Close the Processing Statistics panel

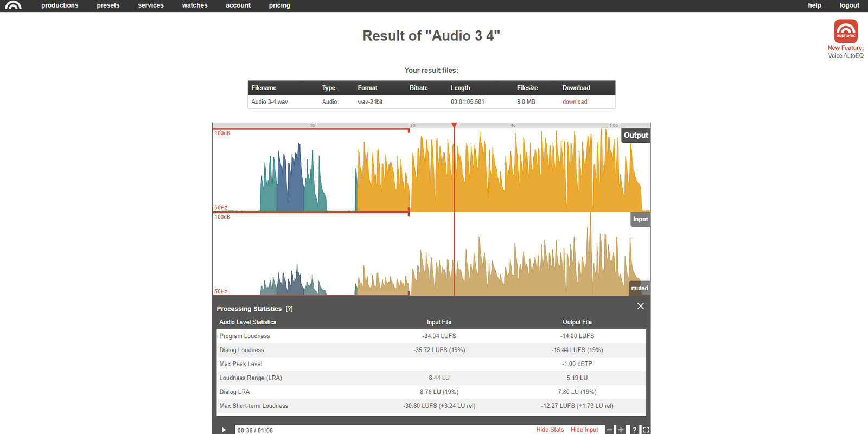(x=640, y=306)
